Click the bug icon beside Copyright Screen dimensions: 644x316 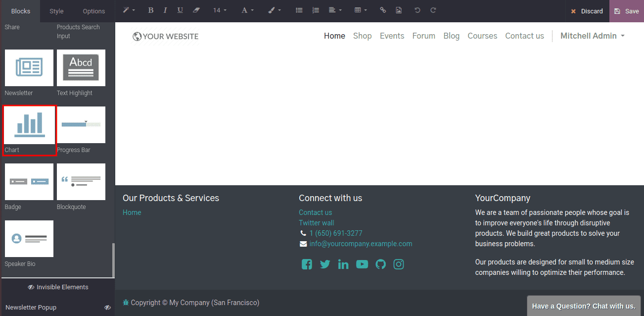126,303
